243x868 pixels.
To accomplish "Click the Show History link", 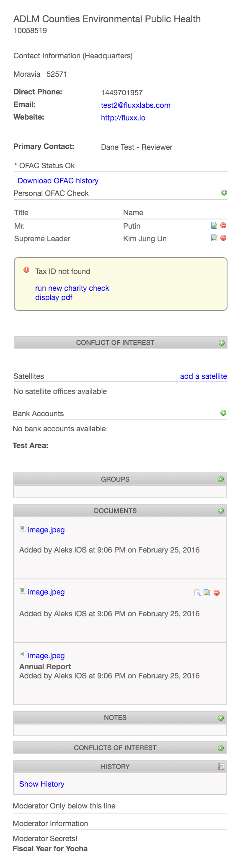I will click(x=42, y=784).
